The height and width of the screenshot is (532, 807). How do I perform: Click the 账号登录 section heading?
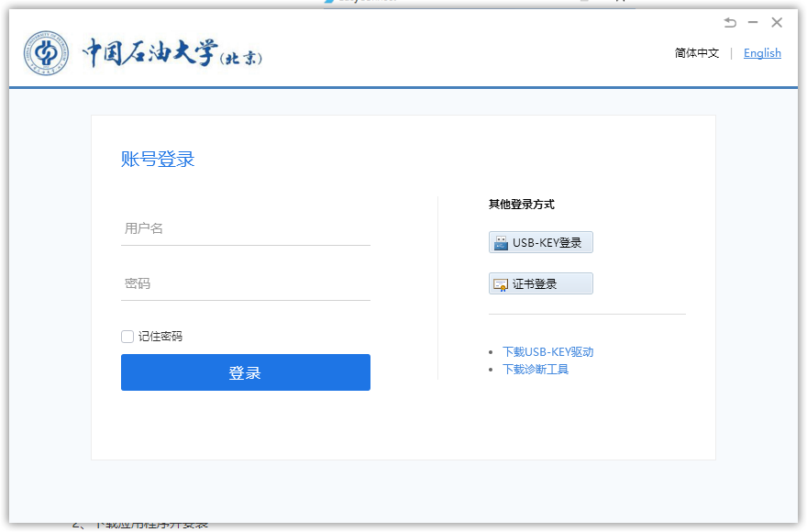point(157,158)
